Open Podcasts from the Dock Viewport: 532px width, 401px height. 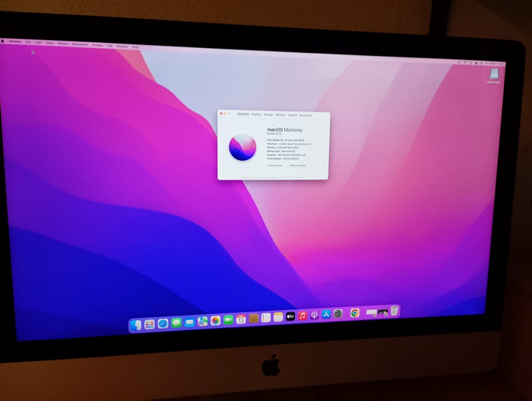[x=314, y=315]
